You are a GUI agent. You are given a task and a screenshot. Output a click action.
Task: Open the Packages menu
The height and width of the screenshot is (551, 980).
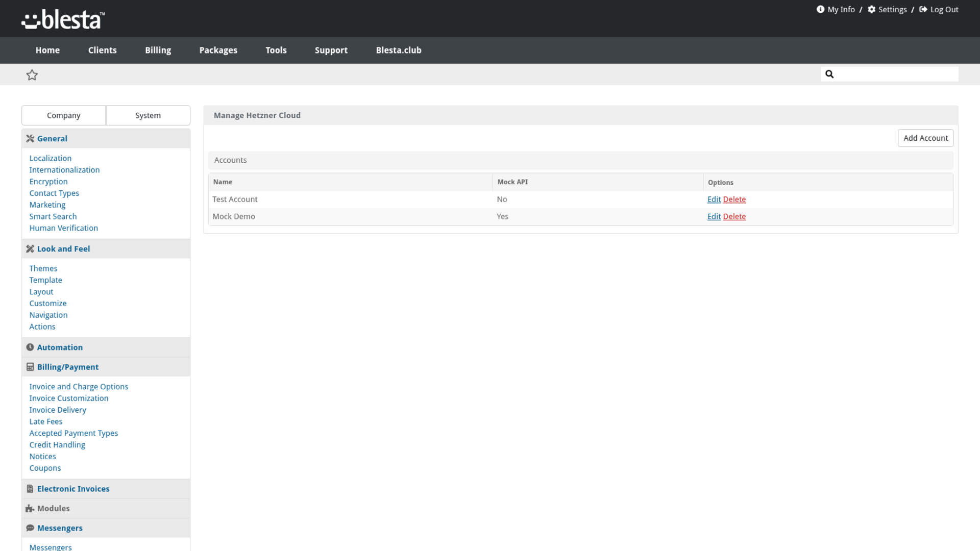(218, 50)
